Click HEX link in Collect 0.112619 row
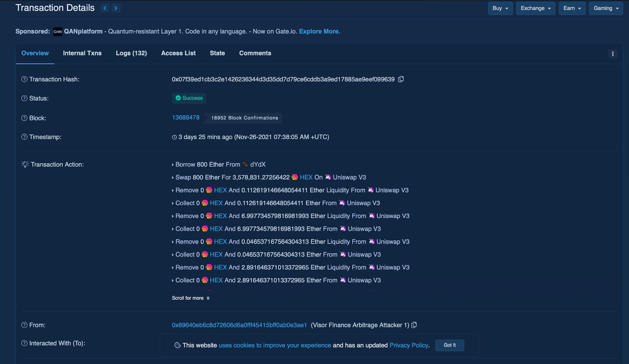This screenshot has width=629, height=364. 216,203
